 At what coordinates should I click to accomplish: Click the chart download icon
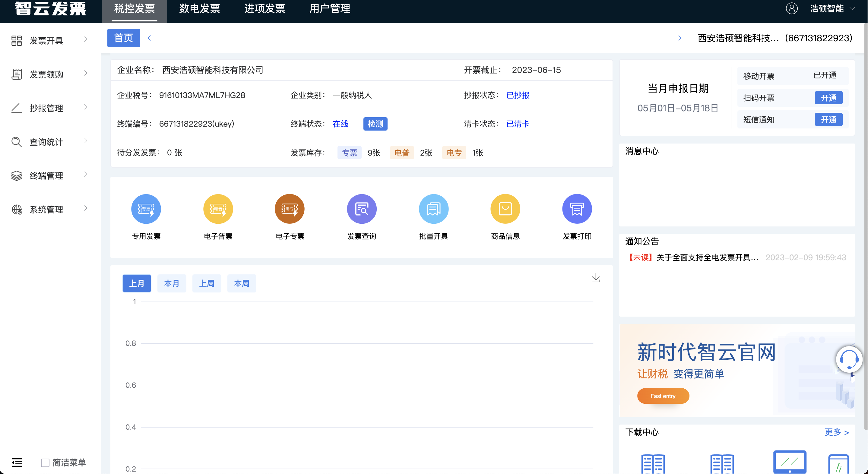pos(596,278)
